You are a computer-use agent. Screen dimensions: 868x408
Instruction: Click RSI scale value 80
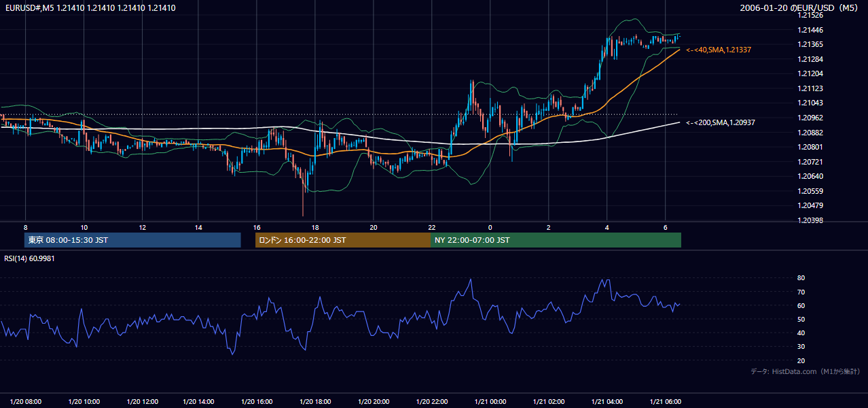coord(801,278)
